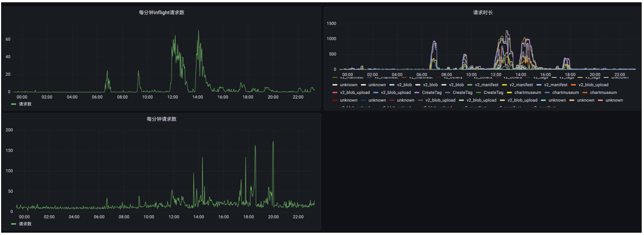
Task: Select the yellow v2_manifest legend entry
Action: (521, 85)
